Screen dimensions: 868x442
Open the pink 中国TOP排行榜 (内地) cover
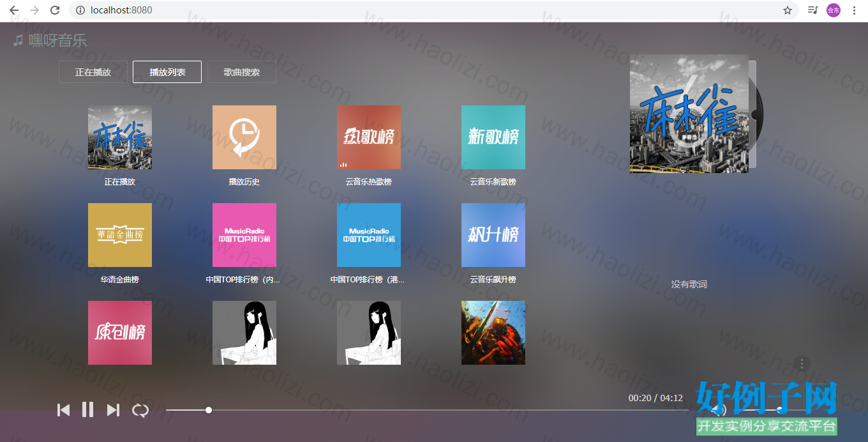[244, 235]
